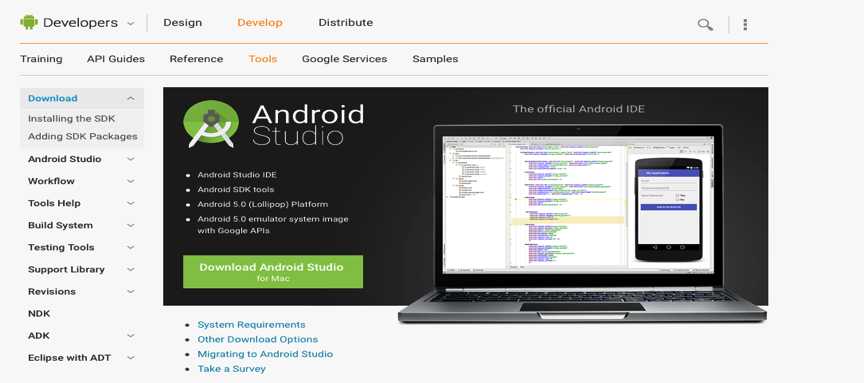Open the Design top navigation tab
Screen dimensions: 864x383
click(182, 23)
